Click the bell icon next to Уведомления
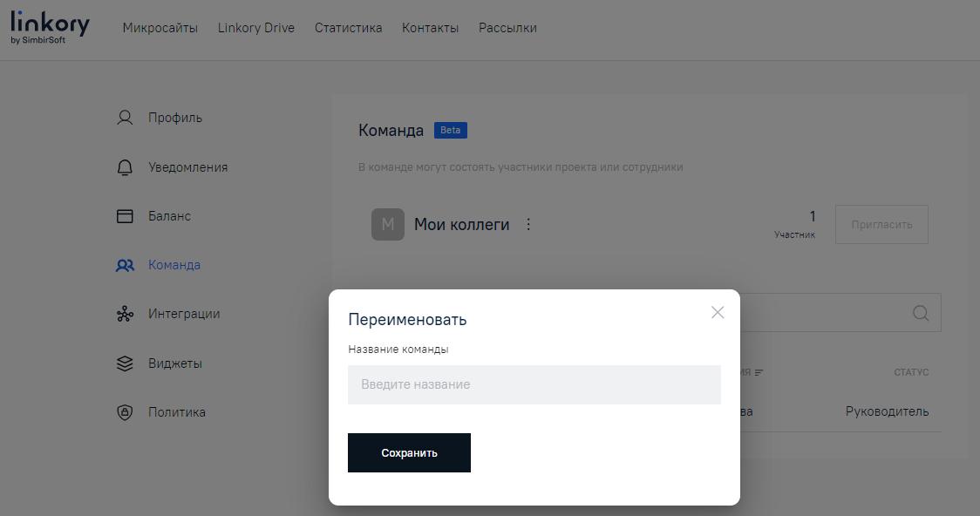Viewport: 980px width, 516px height. [124, 166]
